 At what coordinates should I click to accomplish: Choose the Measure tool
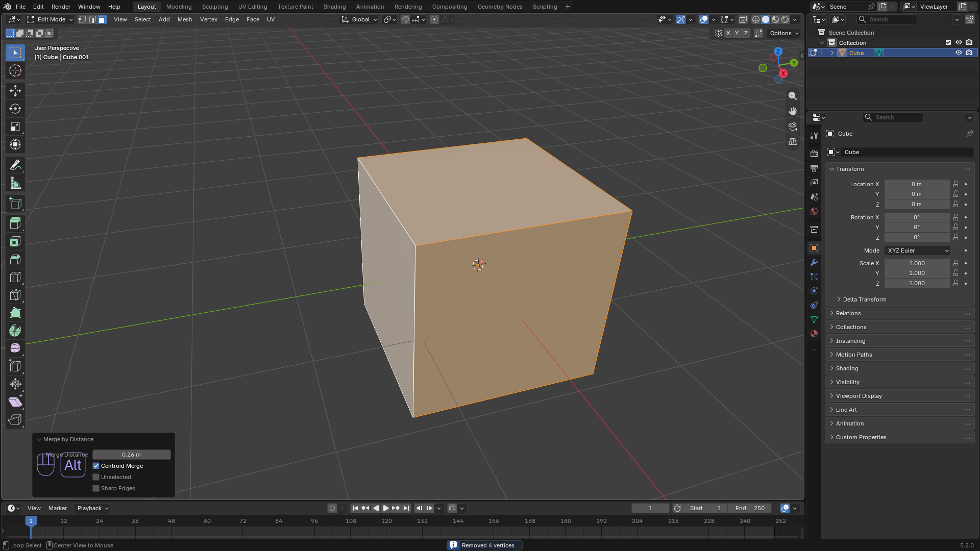pos(15,183)
